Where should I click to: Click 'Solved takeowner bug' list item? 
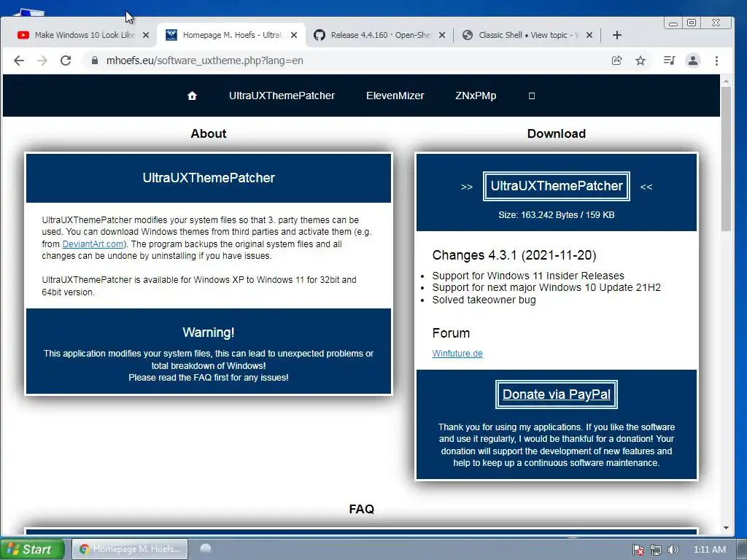(484, 300)
